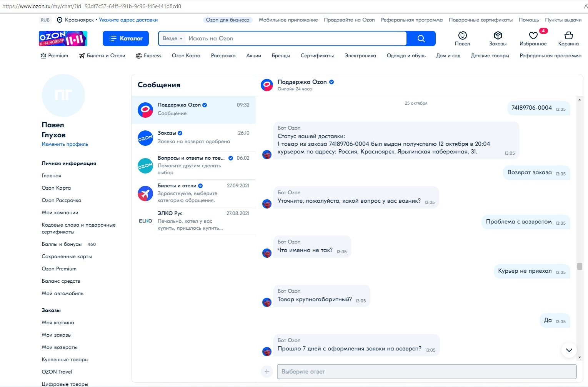This screenshot has height=387, width=588.
Task: Click the Проблема с возвратом message
Action: click(526, 222)
